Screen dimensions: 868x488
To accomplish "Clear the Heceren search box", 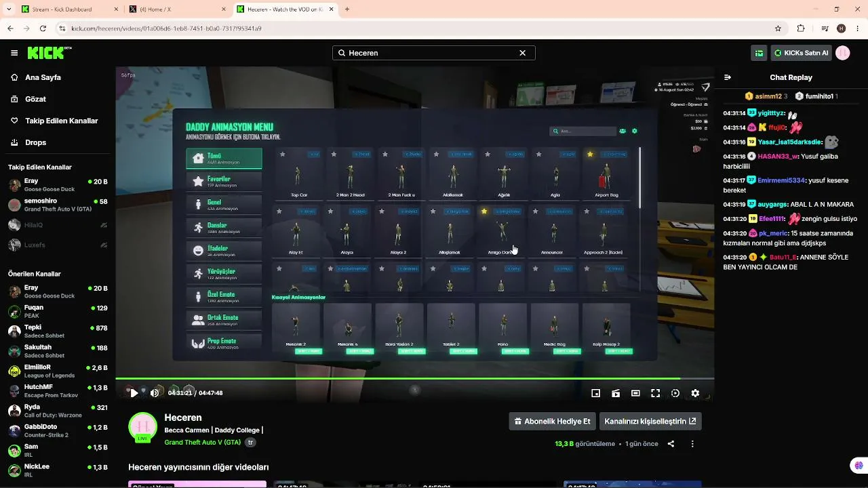I will tap(522, 53).
